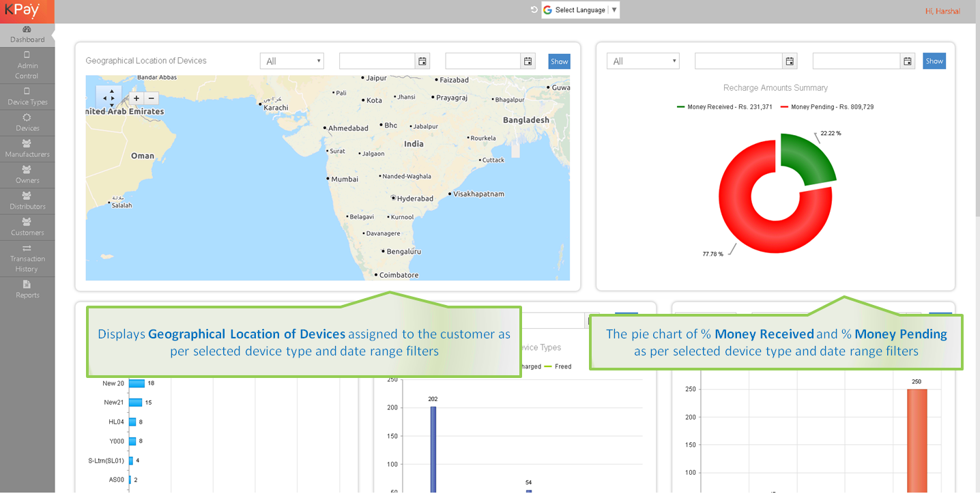980x496 pixels.
Task: Expand the recharge summary All dropdown
Action: click(643, 61)
